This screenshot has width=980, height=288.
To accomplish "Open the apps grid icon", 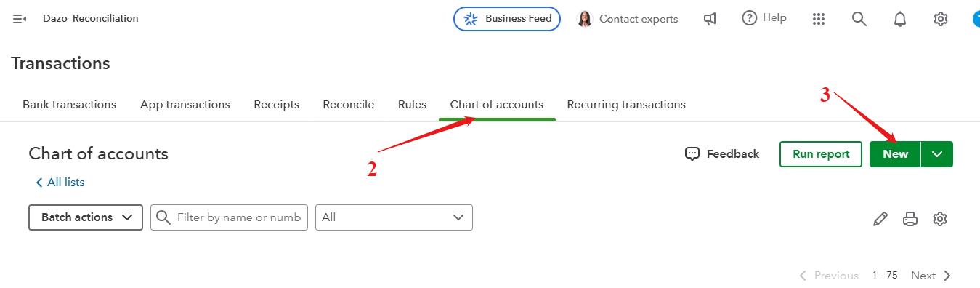I will click(x=819, y=19).
